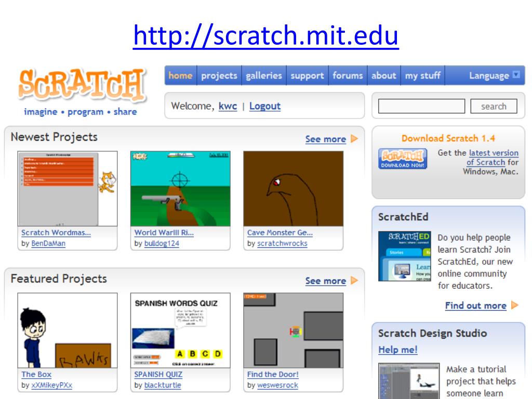Open the Language dropdown arrow

coord(516,75)
